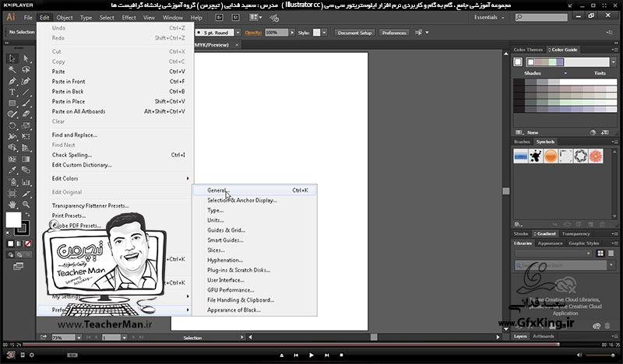Open the 5 pt. Round brush dropdown

coord(238,33)
